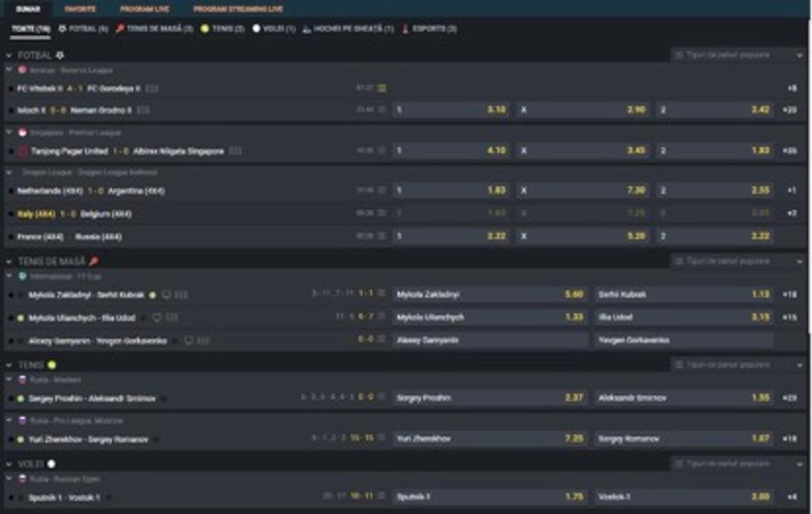Bet on 1 at 3.10 Isloch match
This screenshot has height=514, width=812.
click(x=451, y=110)
